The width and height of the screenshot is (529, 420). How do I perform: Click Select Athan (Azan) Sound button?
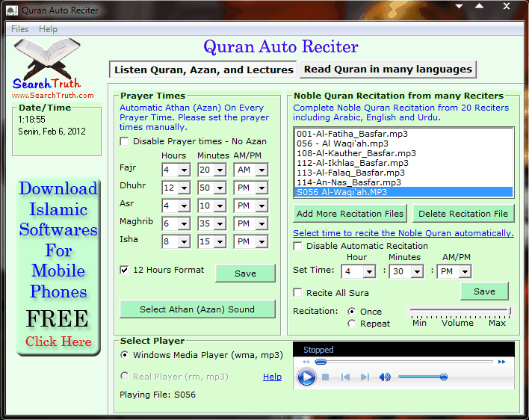(197, 309)
